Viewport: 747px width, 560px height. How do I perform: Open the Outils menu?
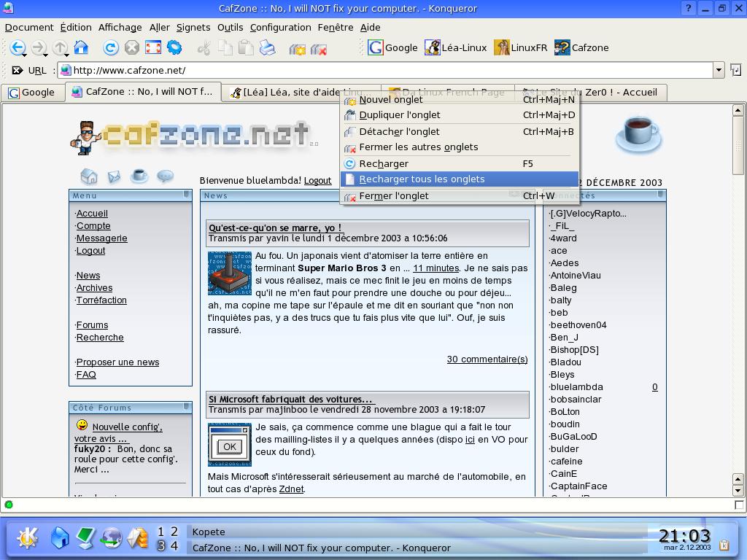230,28
